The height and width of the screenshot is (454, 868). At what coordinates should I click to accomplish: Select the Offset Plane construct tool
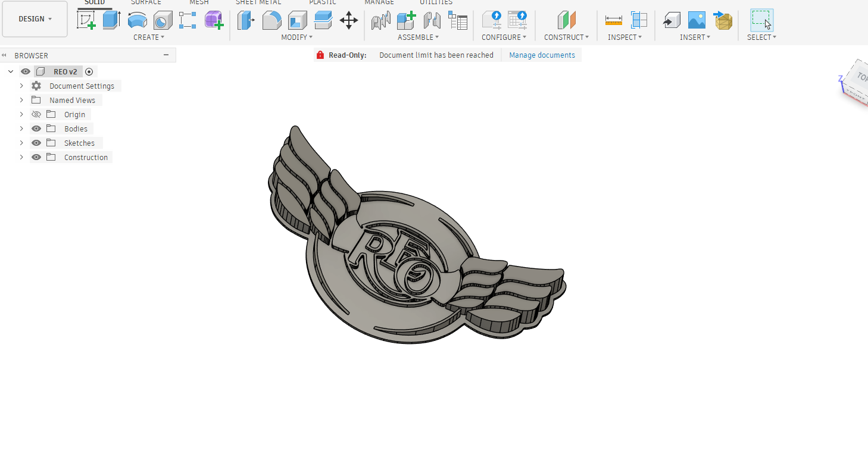566,20
